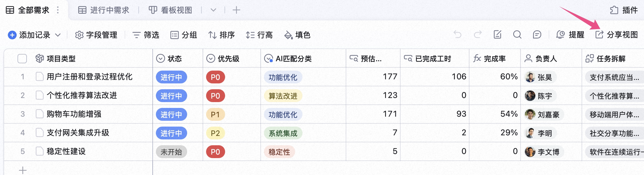Switch to 进行中需求 tab
644x175 pixels.
104,10
